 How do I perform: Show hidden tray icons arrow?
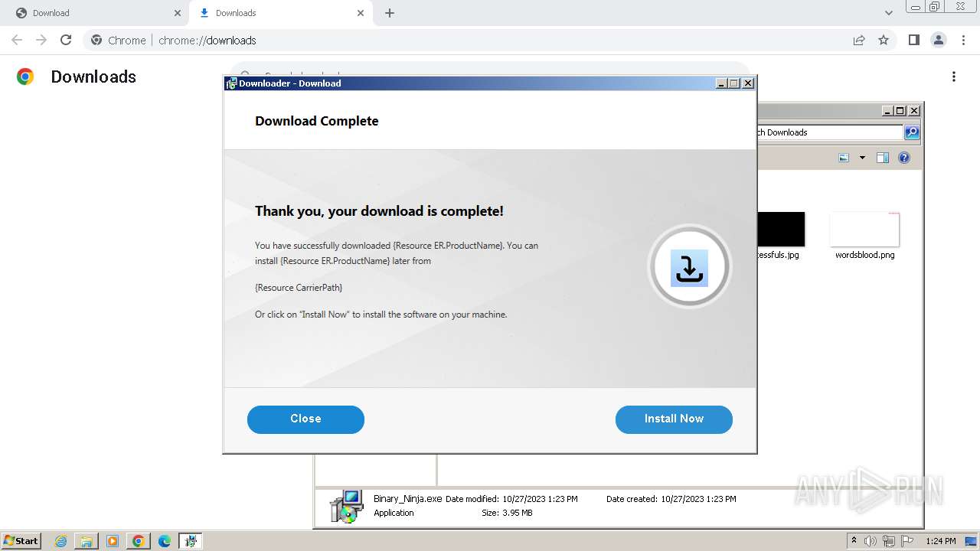(854, 540)
